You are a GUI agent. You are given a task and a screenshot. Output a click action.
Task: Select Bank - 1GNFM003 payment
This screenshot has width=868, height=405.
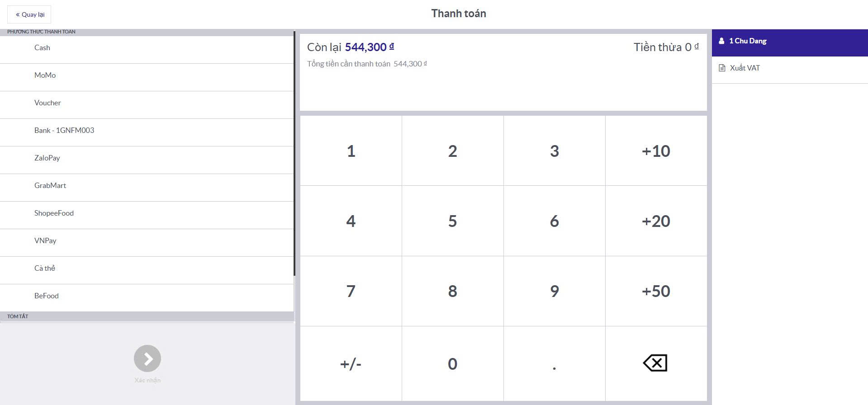[x=64, y=131]
